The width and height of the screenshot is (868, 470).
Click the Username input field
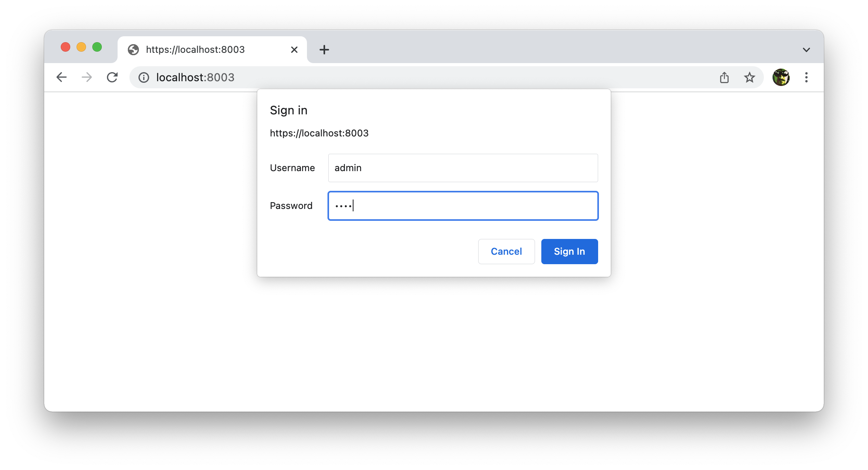(462, 168)
